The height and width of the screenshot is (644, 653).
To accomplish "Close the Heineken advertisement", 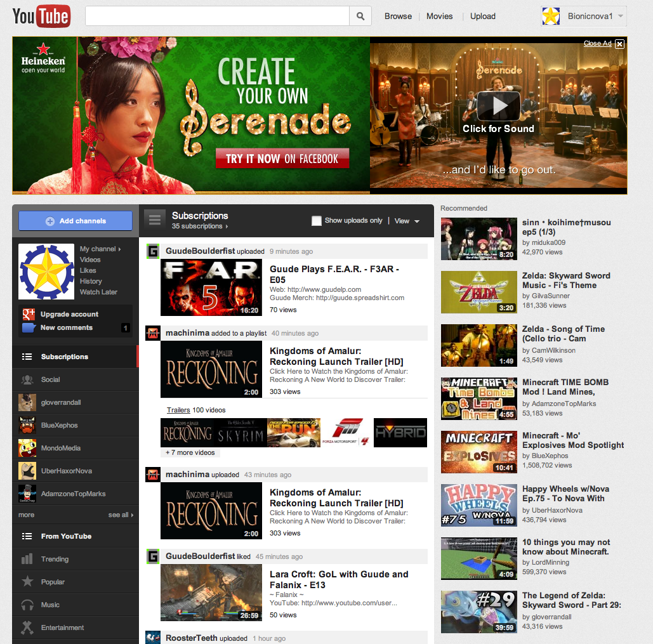I will (x=619, y=44).
